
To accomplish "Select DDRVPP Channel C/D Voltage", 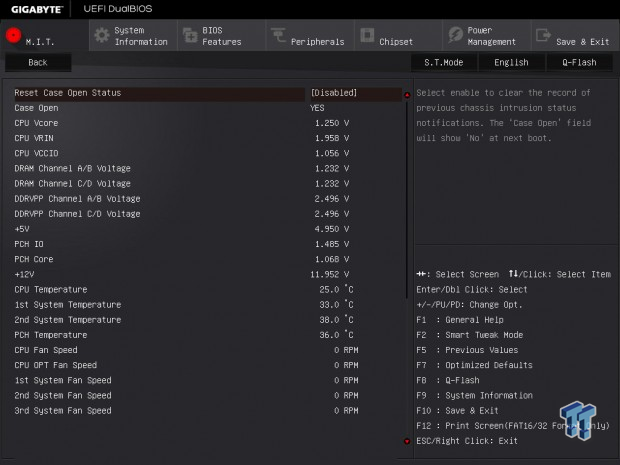I will point(78,214).
